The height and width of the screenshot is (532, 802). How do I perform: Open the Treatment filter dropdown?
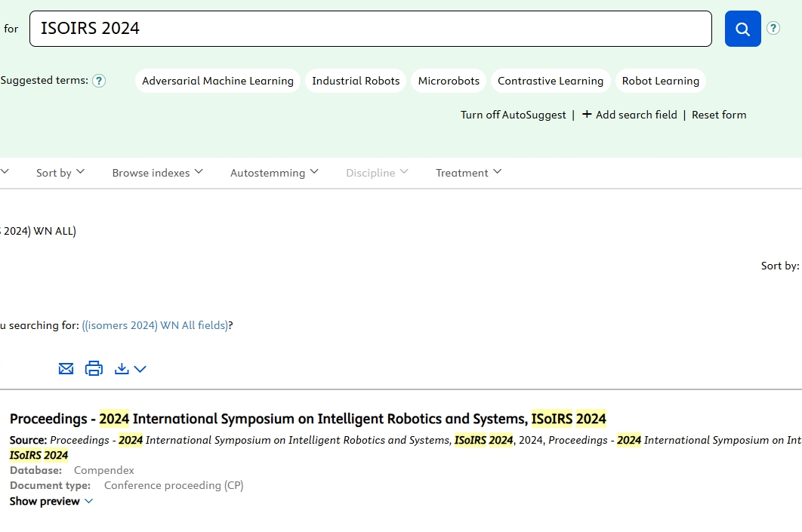468,173
